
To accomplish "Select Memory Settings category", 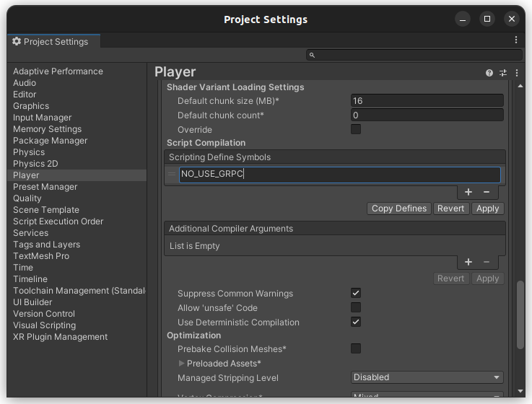I will (47, 129).
